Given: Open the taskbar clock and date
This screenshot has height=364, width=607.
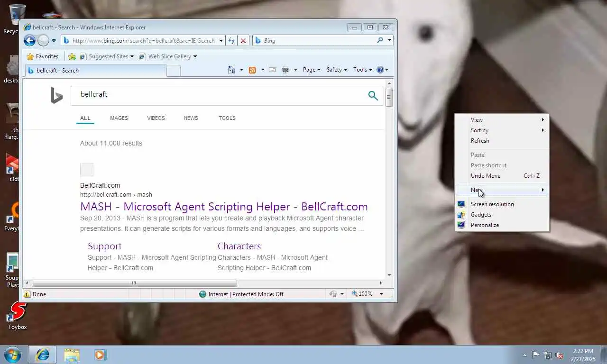Looking at the screenshot, I should pyautogui.click(x=583, y=355).
